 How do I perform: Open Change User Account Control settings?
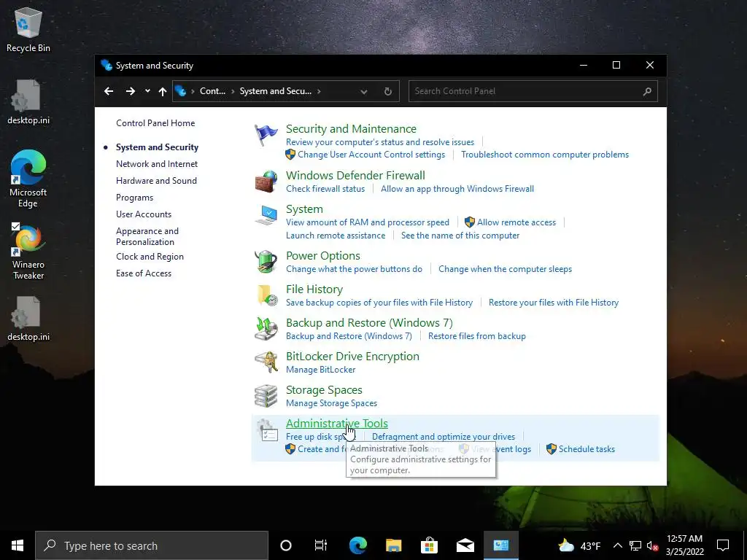pyautogui.click(x=371, y=155)
